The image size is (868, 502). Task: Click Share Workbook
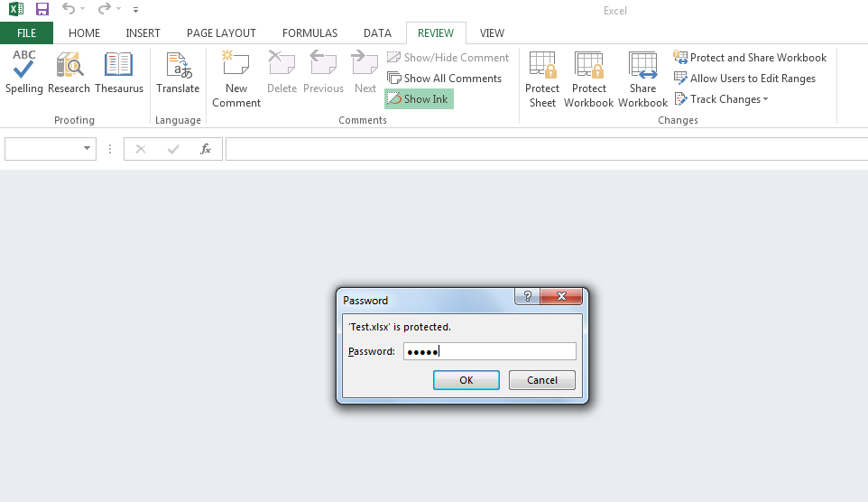642,79
